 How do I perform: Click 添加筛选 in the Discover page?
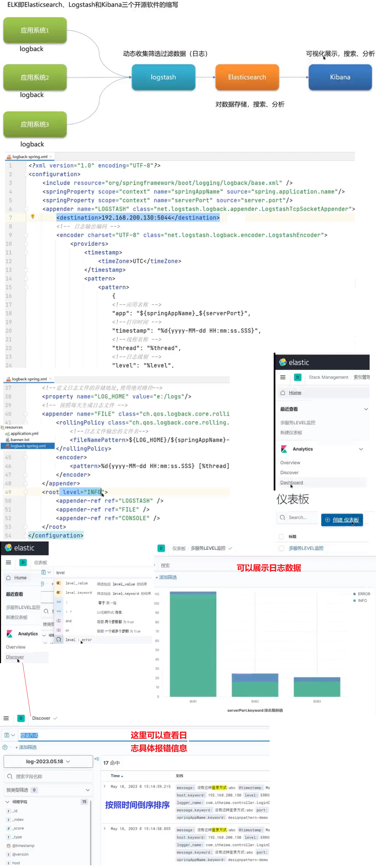click(25, 747)
